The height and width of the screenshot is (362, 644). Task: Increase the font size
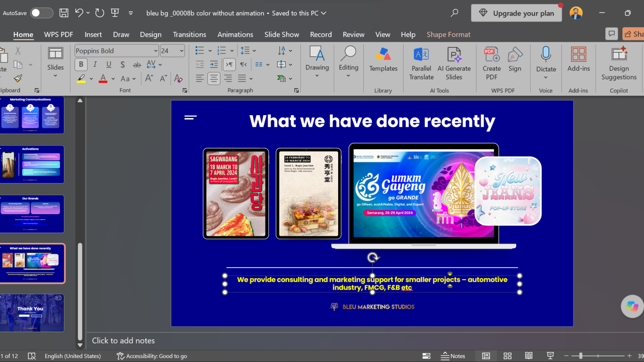149,78
